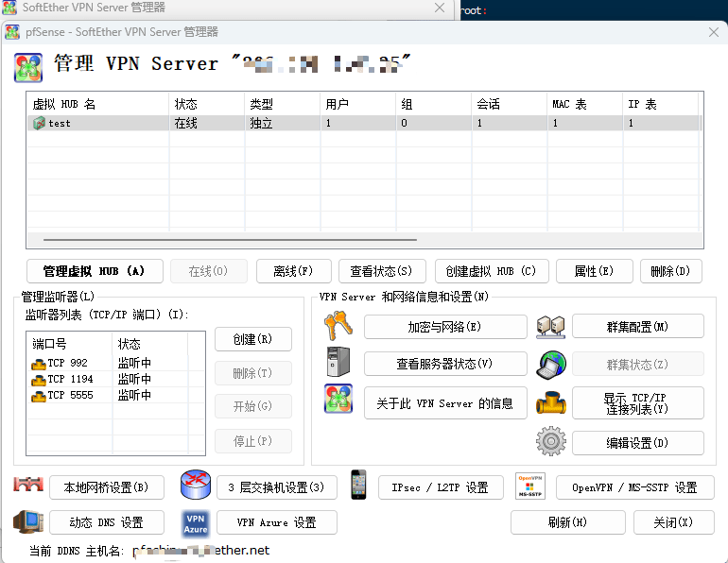Image resolution: width=728 pixels, height=563 pixels.
Task: Click the keys icon beside 加密与网络
Action: click(338, 327)
